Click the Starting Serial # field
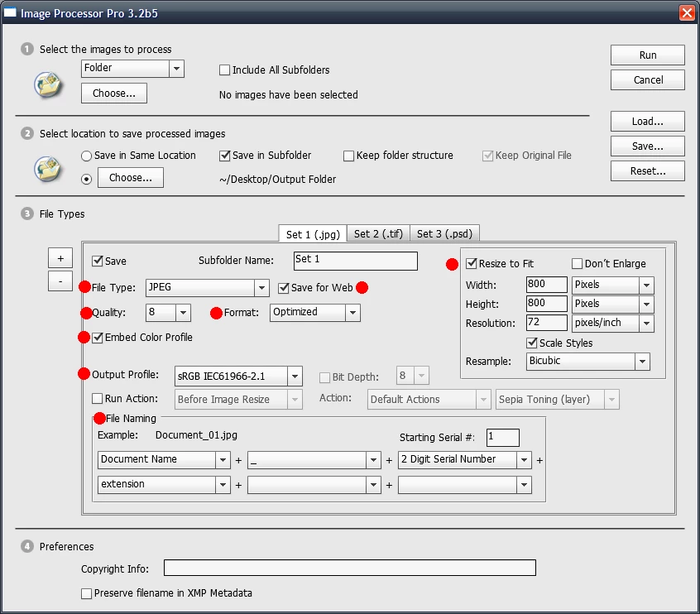 (503, 437)
